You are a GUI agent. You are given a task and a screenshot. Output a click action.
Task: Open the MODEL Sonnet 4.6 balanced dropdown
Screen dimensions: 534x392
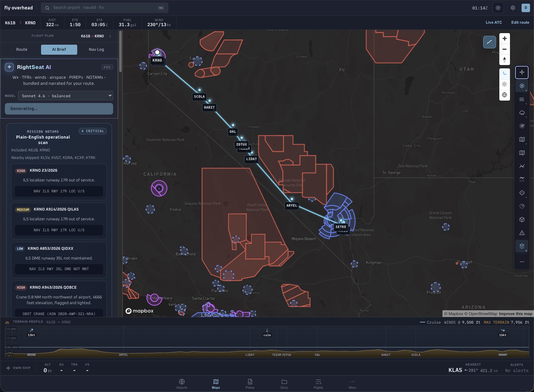(65, 96)
